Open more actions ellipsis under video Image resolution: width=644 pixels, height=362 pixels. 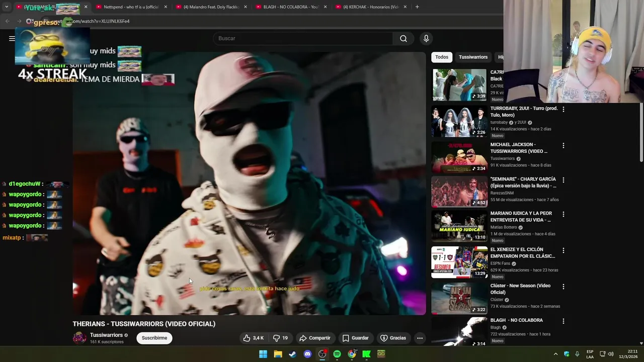click(x=420, y=338)
